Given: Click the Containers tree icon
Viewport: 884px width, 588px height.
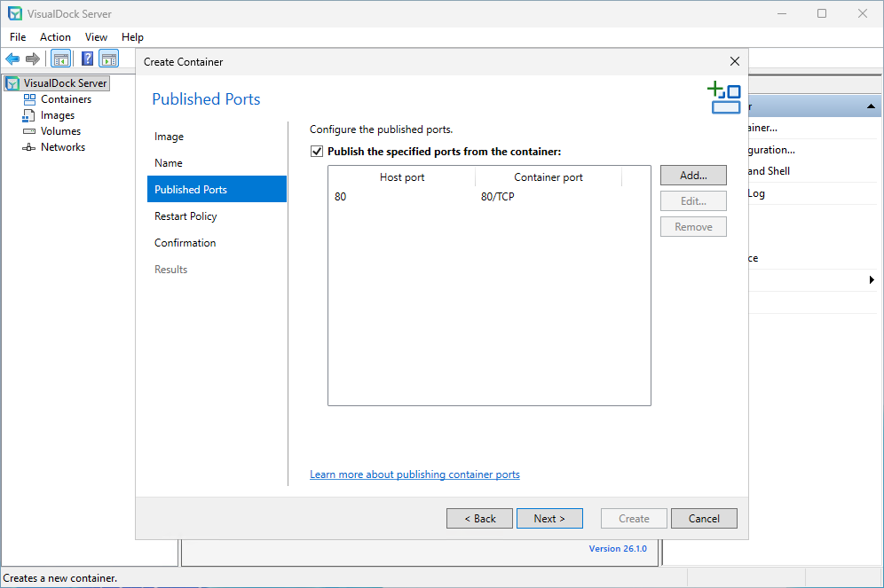Looking at the screenshot, I should tap(29, 99).
